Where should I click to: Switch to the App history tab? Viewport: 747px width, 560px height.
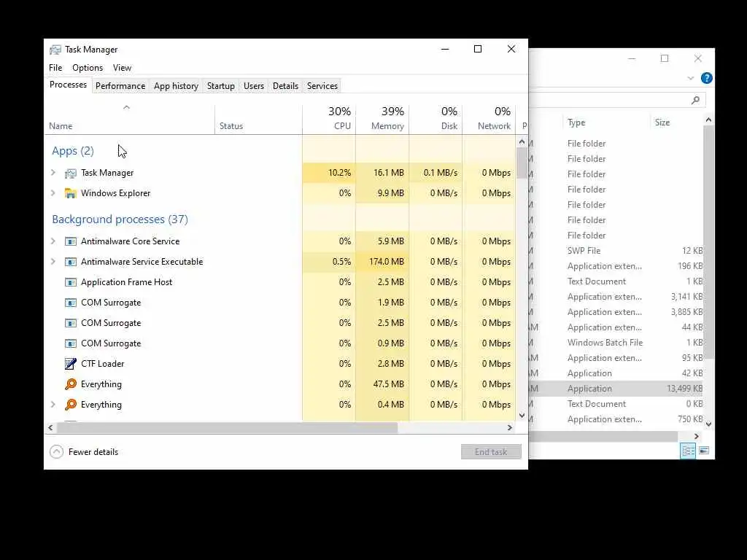point(176,86)
